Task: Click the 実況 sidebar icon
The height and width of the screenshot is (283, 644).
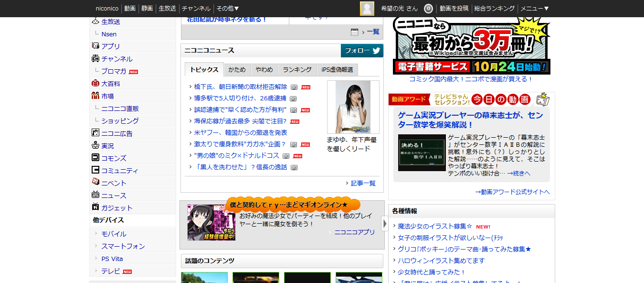Action: 95,145
